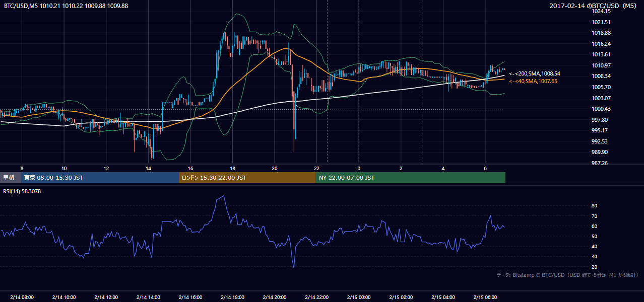644x302 pixels.
Task: Click the NY 22:00-07:00 JST session bar
Action: coord(411,178)
